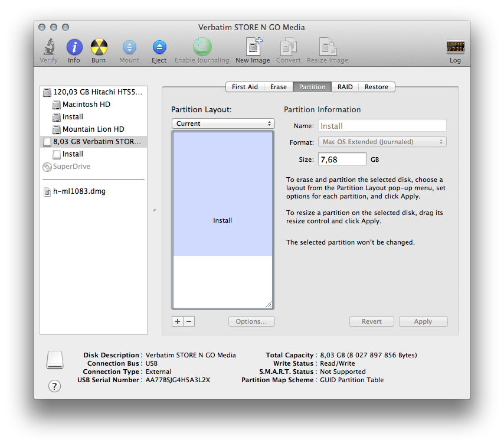Switch to the First Aid tab
The width and height of the screenshot is (504, 446).
pyautogui.click(x=245, y=87)
